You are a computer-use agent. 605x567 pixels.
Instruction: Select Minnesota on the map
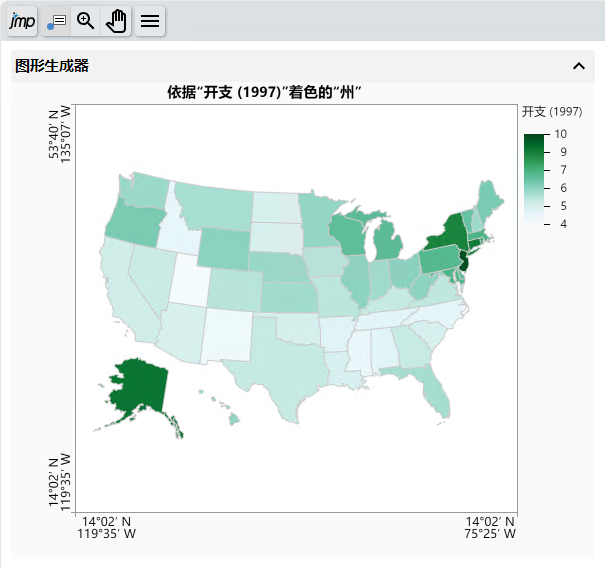(316, 222)
